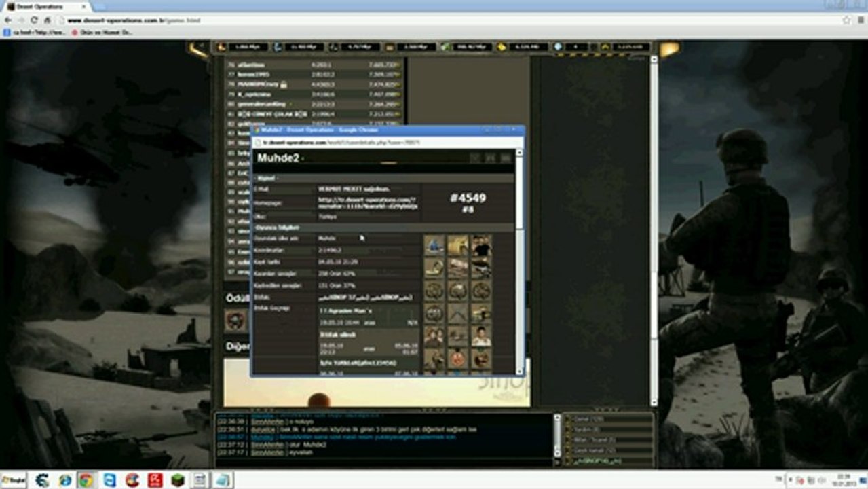The height and width of the screenshot is (489, 868).
Task: Click the Internet Explorer taskbar icon
Action: [x=64, y=480]
